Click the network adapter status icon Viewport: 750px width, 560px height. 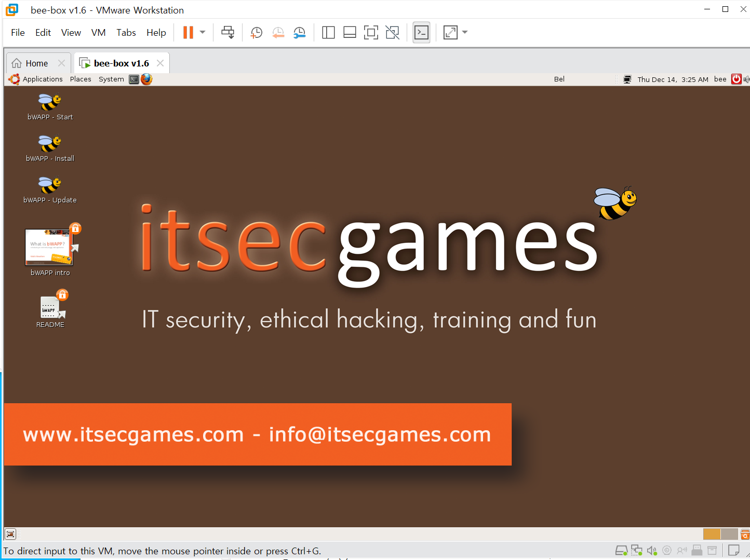[x=637, y=550]
